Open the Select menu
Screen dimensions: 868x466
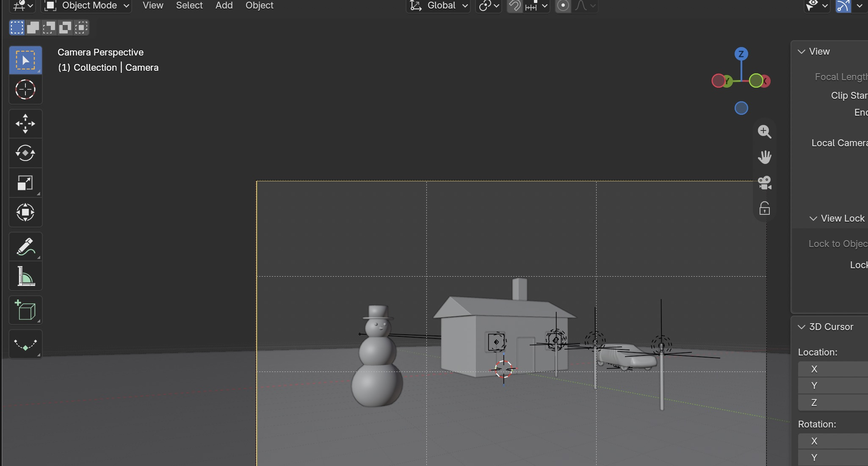click(189, 6)
